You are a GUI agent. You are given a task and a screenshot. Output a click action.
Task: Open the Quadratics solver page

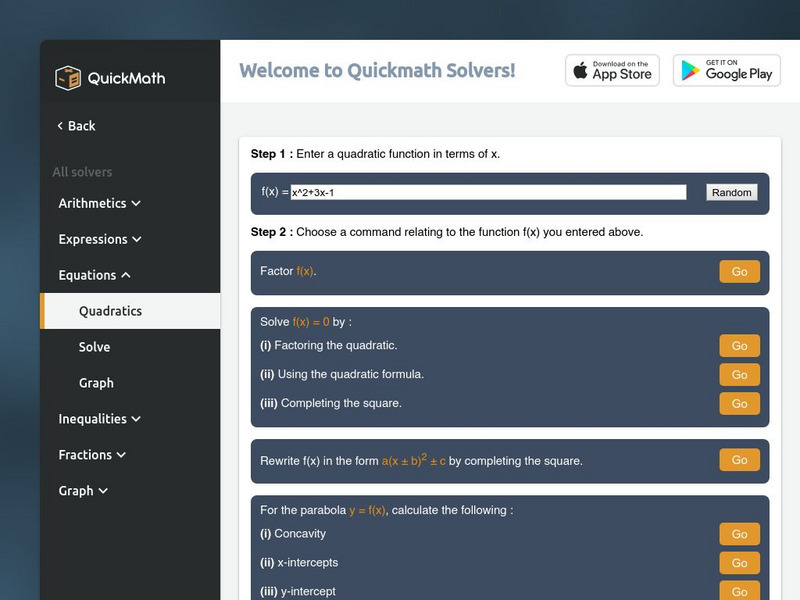click(131, 311)
